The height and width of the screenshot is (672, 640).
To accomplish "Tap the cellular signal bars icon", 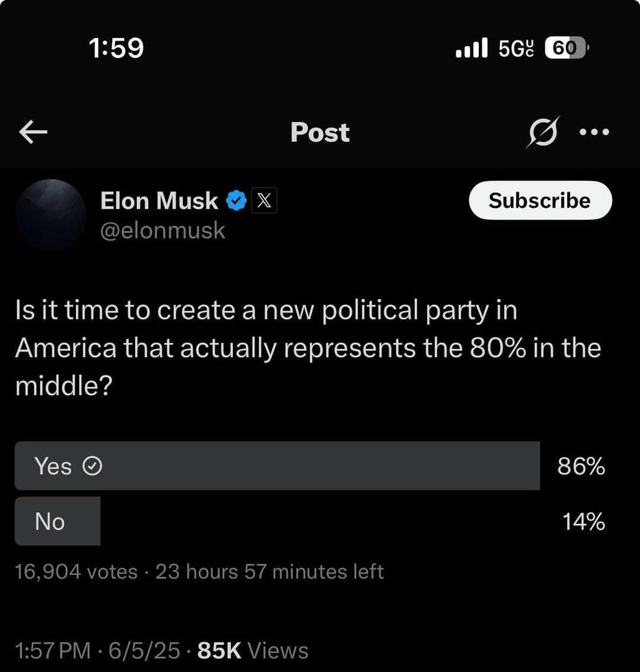I will [471, 48].
